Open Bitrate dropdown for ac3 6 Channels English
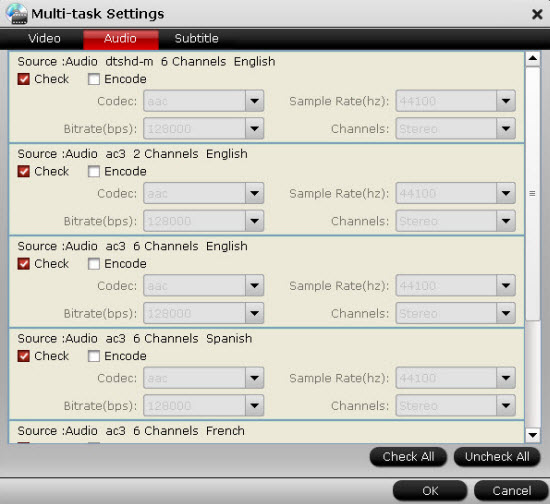 tap(254, 313)
